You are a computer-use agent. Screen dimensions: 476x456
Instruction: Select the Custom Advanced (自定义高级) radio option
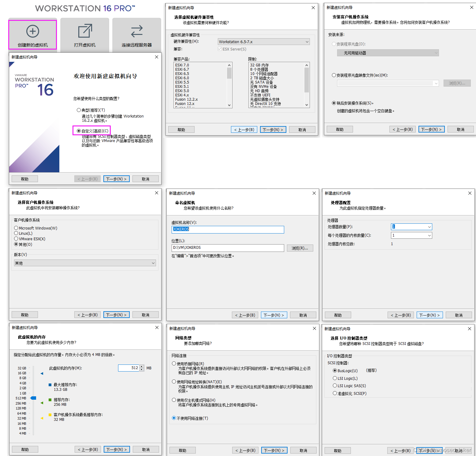(x=79, y=131)
